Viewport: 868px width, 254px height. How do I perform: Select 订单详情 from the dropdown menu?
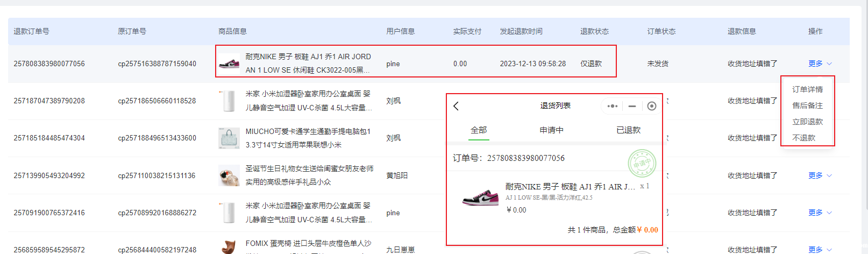click(x=807, y=89)
